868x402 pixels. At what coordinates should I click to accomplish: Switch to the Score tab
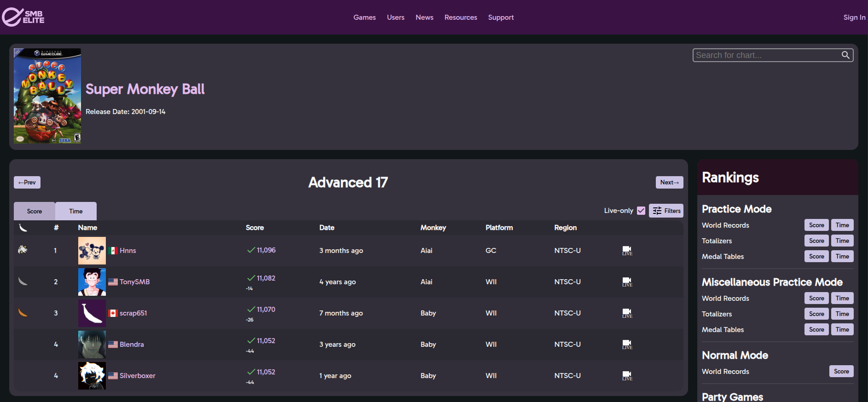pos(35,211)
